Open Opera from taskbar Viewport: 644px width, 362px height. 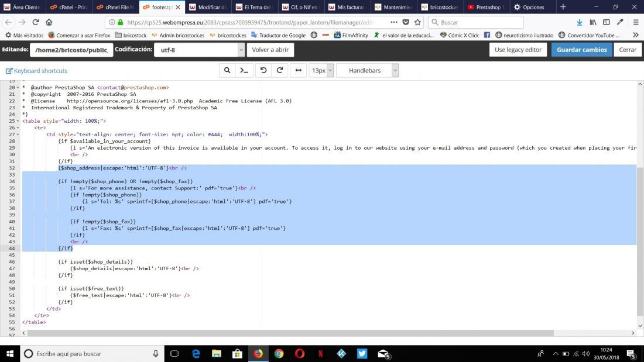(x=300, y=353)
